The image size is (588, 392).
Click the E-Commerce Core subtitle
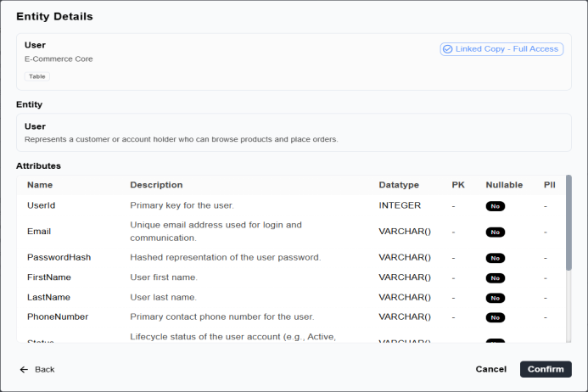tap(59, 59)
